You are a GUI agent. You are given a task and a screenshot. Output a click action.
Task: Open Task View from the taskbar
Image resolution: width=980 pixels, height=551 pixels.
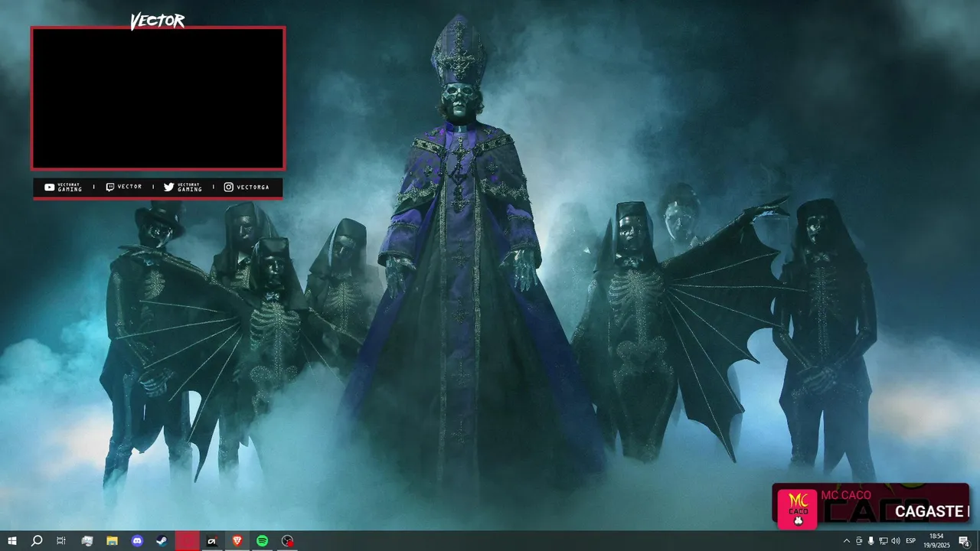point(61,541)
